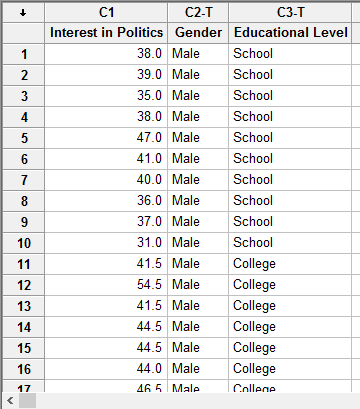360x409 pixels.
Task: Select the C3-T column header
Action: (x=290, y=13)
